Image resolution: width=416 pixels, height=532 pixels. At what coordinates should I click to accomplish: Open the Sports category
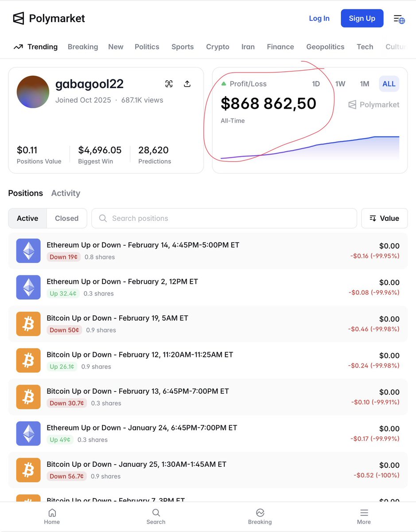pos(183,47)
